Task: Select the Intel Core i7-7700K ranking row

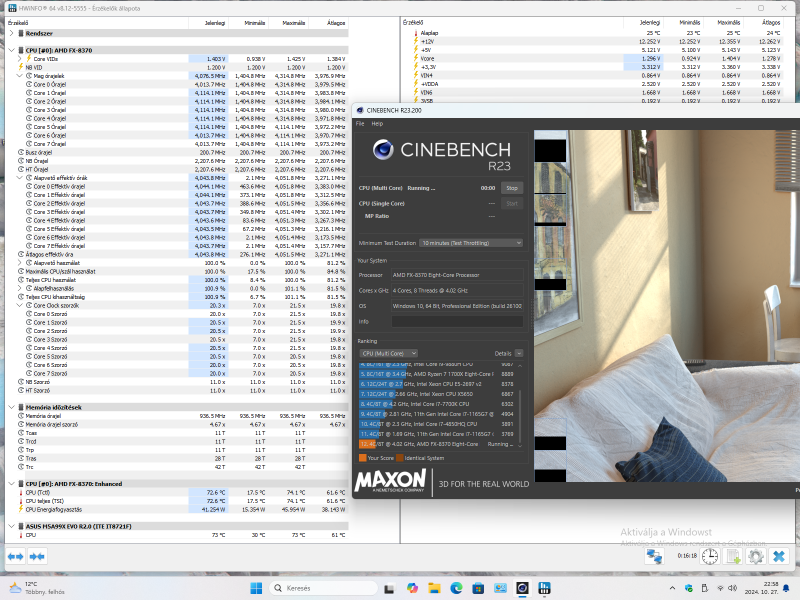Action: (438, 404)
